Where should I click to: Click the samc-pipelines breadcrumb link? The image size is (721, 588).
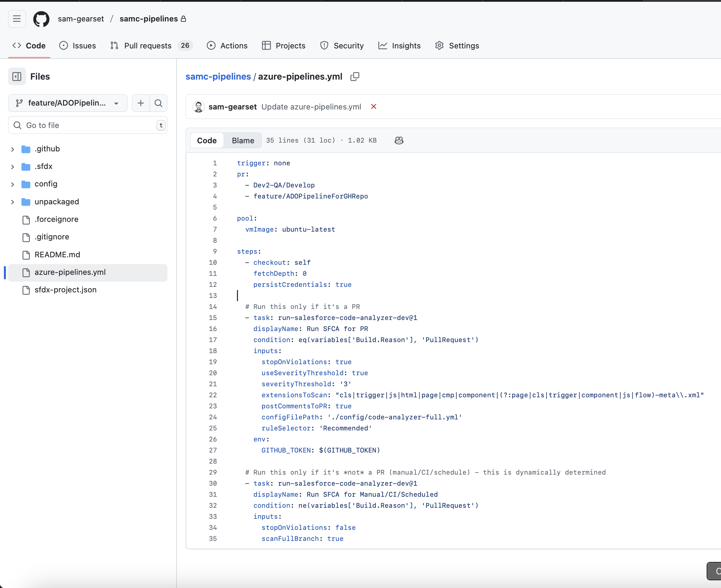218,77
